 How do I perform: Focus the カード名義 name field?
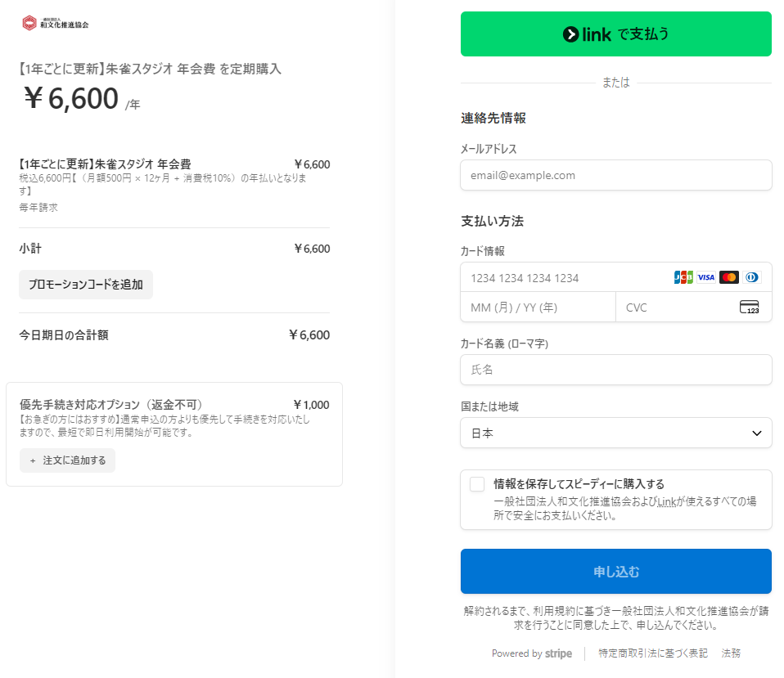click(615, 370)
